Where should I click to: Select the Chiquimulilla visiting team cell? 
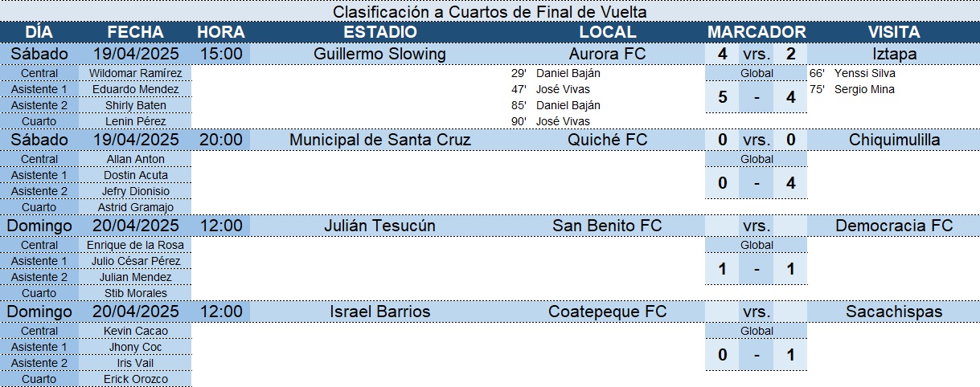coord(894,140)
